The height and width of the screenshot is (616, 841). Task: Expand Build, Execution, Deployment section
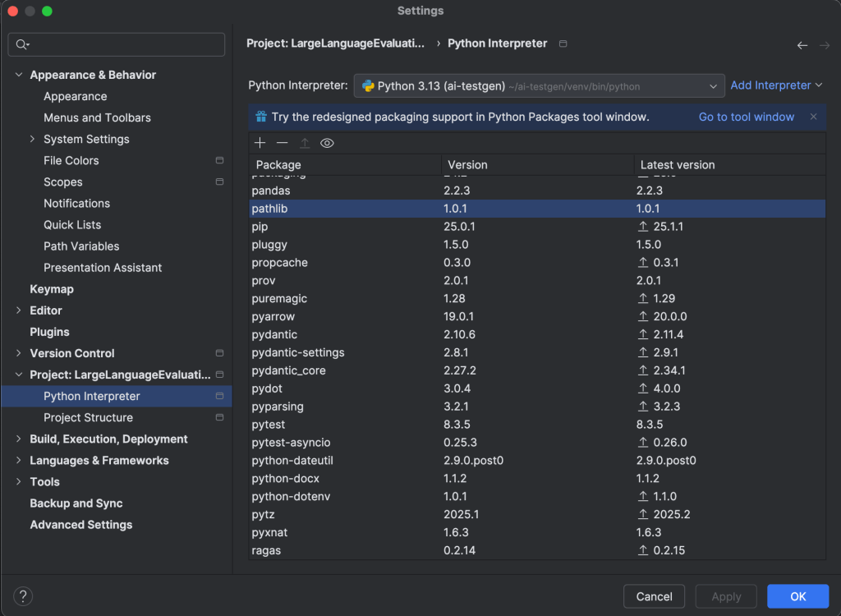click(19, 439)
